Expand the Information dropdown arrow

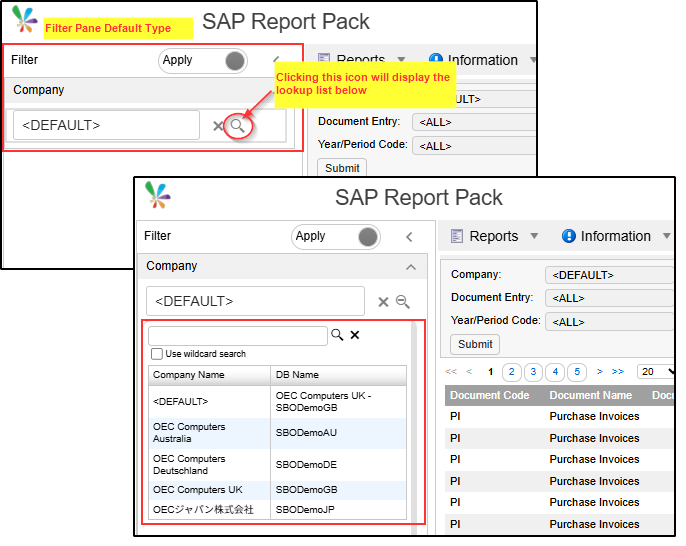pyautogui.click(x=666, y=236)
